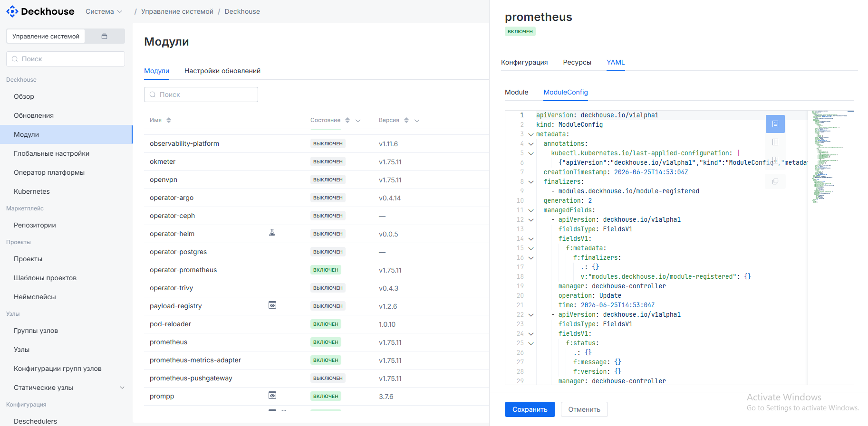Click the magnifier icon in sidebar search

point(15,59)
